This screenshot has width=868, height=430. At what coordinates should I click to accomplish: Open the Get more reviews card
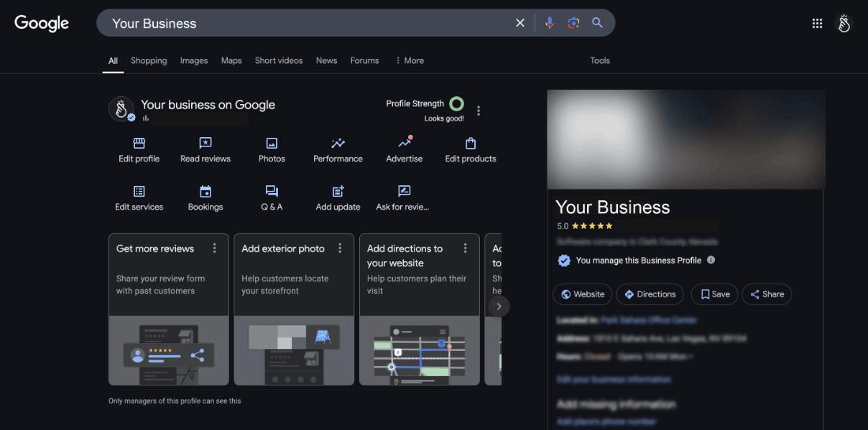point(169,309)
